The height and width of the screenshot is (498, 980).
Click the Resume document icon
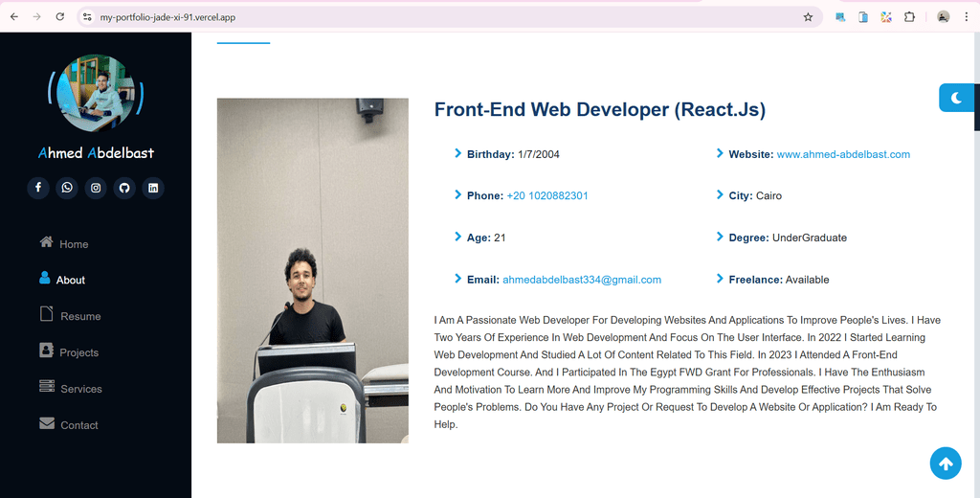(47, 313)
